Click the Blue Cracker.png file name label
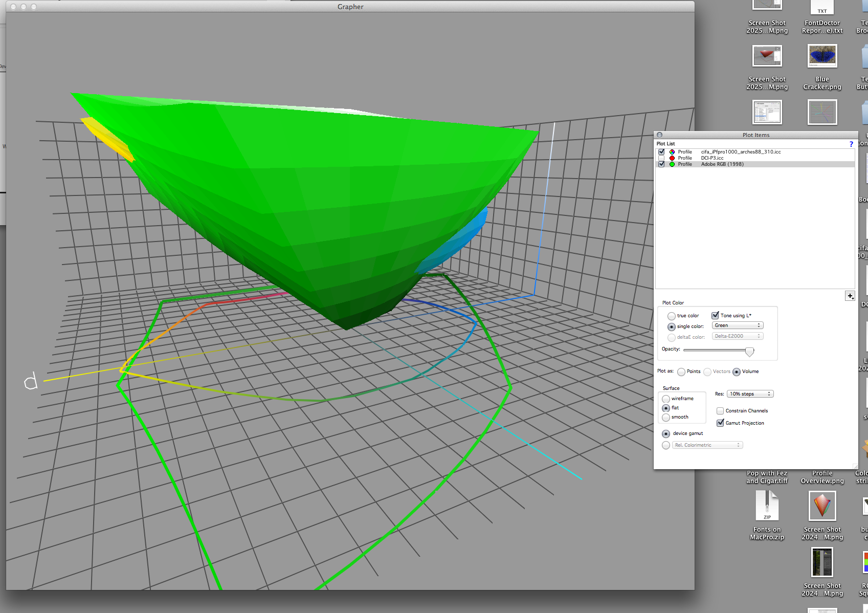 (822, 83)
